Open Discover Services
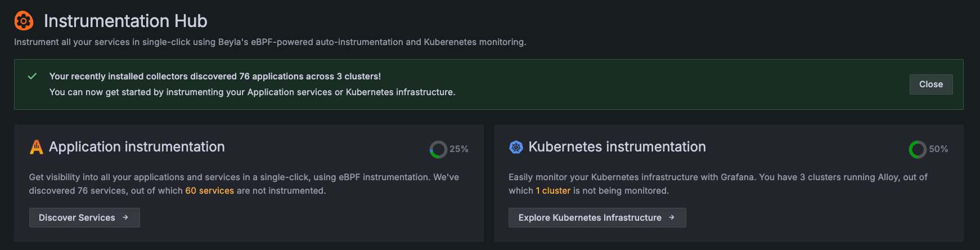Viewport: 980px width, 250px height. point(77,217)
